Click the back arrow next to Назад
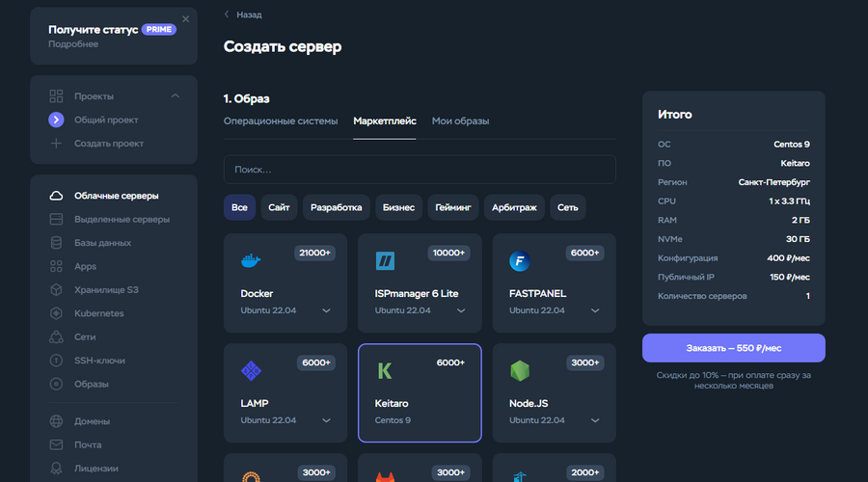 point(227,14)
